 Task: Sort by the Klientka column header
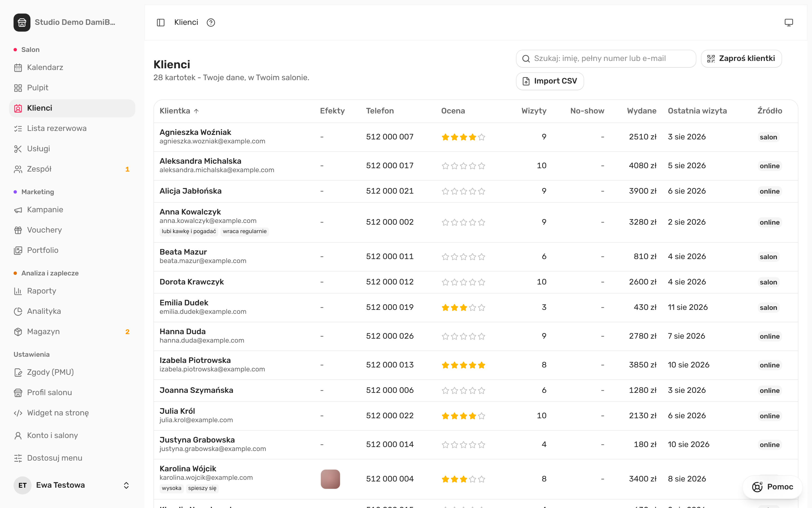click(x=179, y=111)
